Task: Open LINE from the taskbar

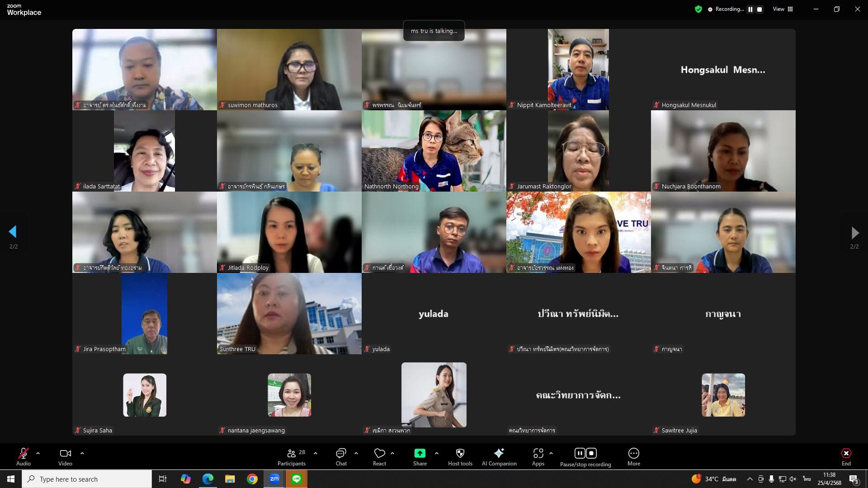Action: (x=297, y=479)
